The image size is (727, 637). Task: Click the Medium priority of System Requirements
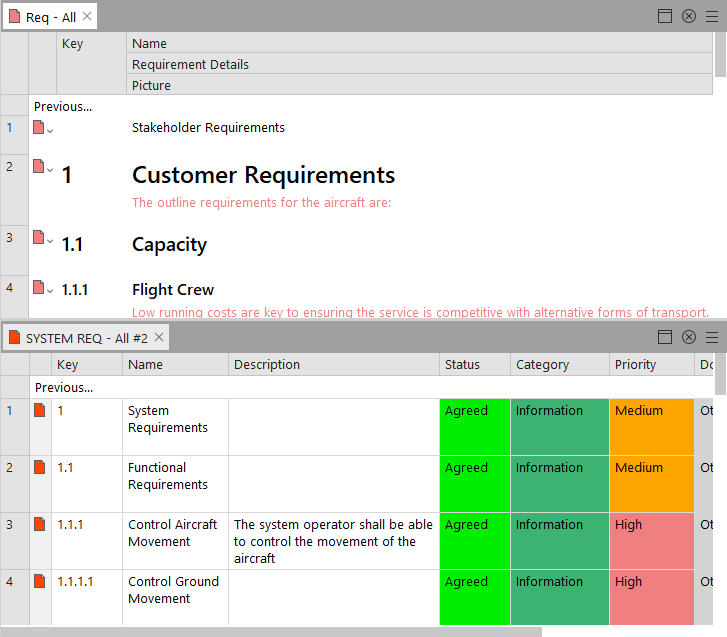coord(651,427)
